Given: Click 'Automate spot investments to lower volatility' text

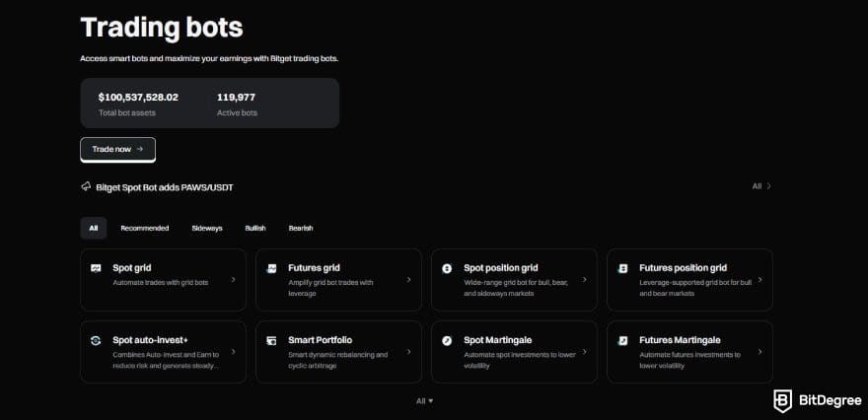Looking at the screenshot, I should click(x=520, y=360).
